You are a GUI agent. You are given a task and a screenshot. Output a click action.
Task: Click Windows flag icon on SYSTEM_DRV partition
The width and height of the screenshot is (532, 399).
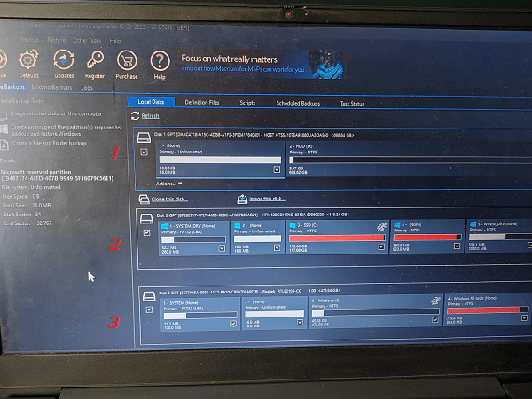point(165,226)
